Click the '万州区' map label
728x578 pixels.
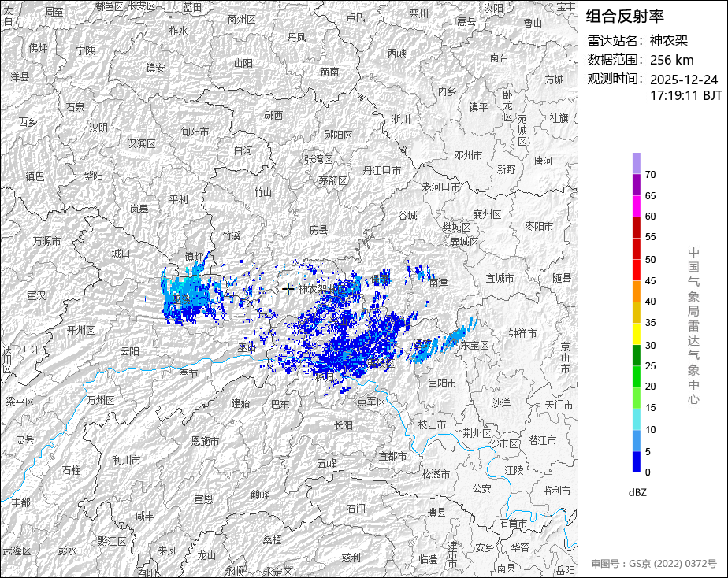[x=100, y=400]
